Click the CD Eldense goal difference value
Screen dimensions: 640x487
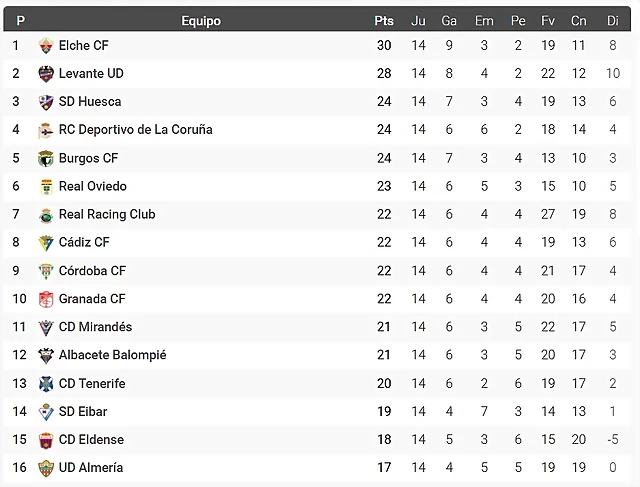613,440
